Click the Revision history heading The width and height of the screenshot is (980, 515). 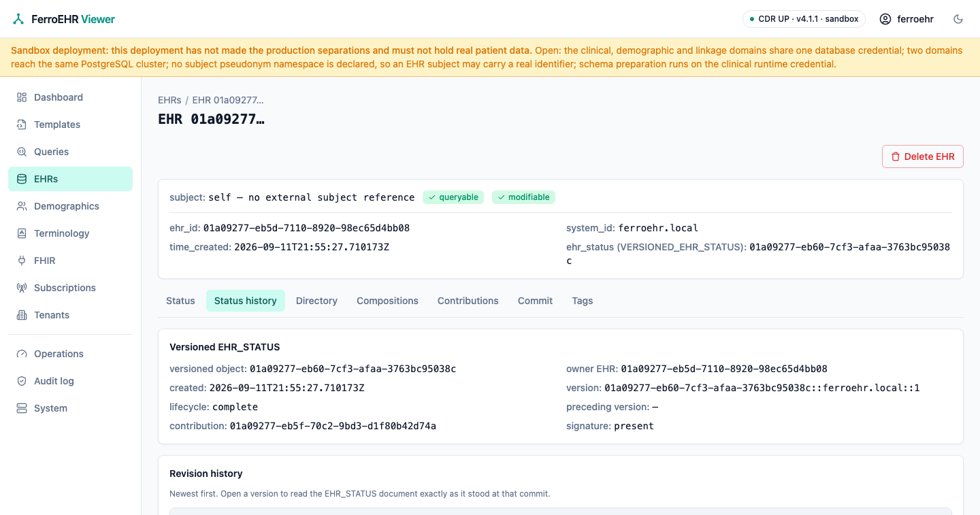pos(206,474)
